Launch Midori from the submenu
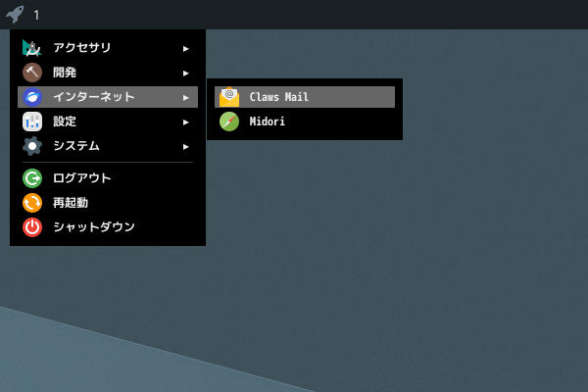The height and width of the screenshot is (392, 588). point(305,122)
